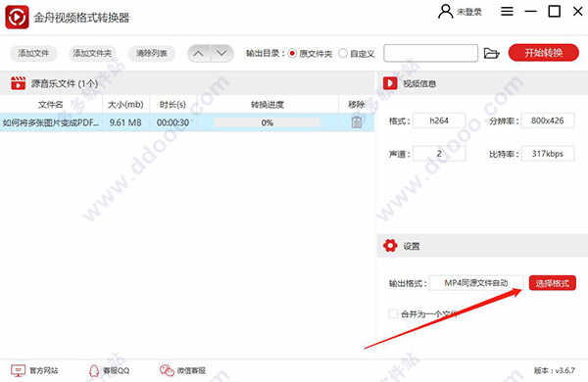Click 官方网站 link text
The width and height of the screenshot is (588, 382).
click(x=44, y=371)
